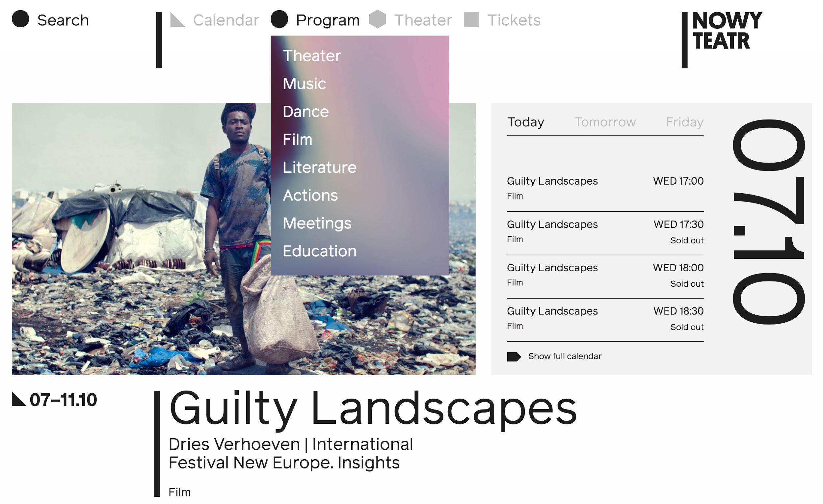The height and width of the screenshot is (504, 823).
Task: Select Education in the Program dropdown
Action: pos(319,251)
